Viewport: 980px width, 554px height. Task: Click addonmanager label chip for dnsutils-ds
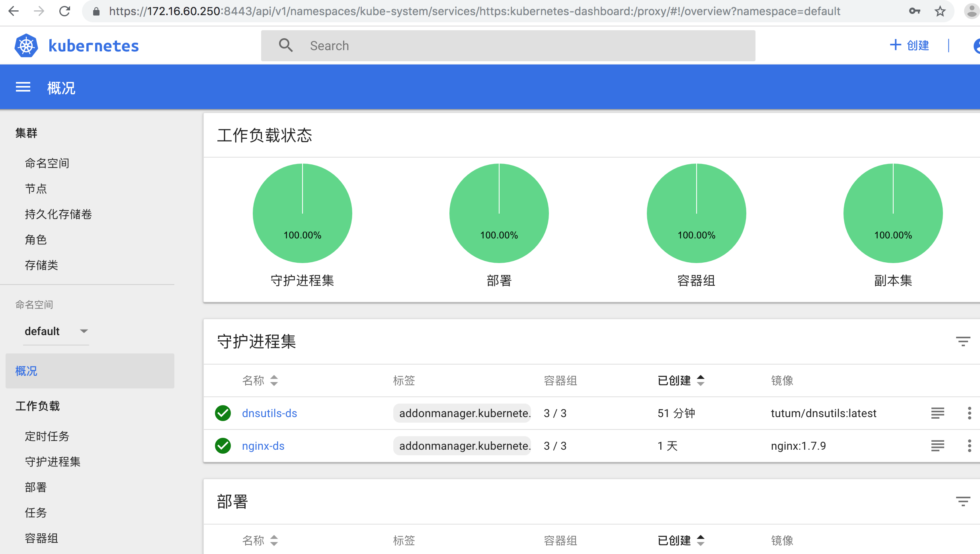pos(462,413)
